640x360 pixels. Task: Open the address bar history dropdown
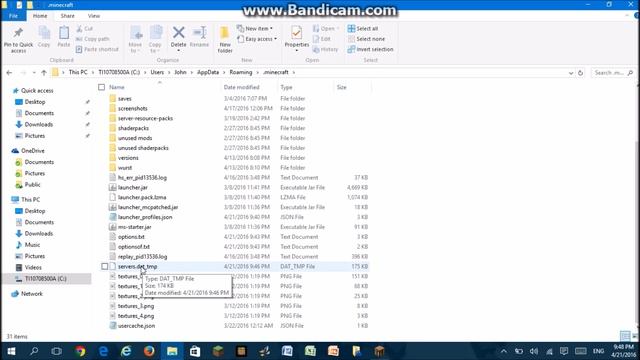tap(571, 73)
